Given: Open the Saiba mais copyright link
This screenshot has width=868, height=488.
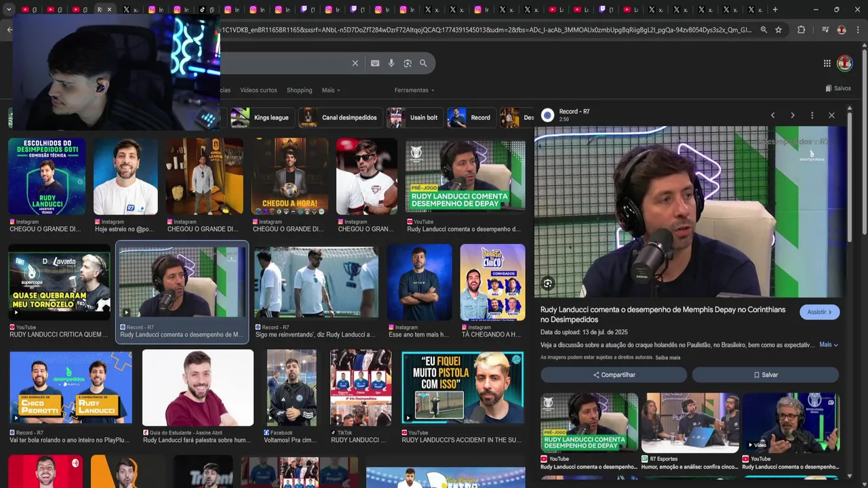Looking at the screenshot, I should point(668,357).
